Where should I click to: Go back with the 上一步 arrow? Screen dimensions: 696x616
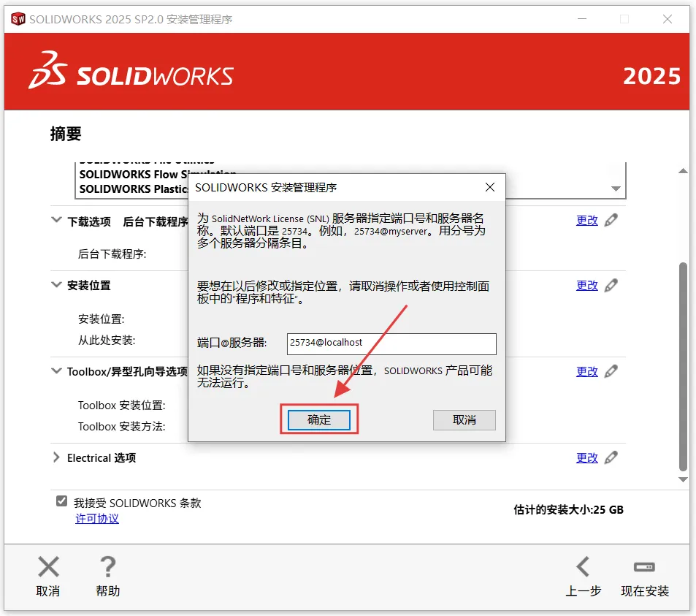click(x=583, y=567)
